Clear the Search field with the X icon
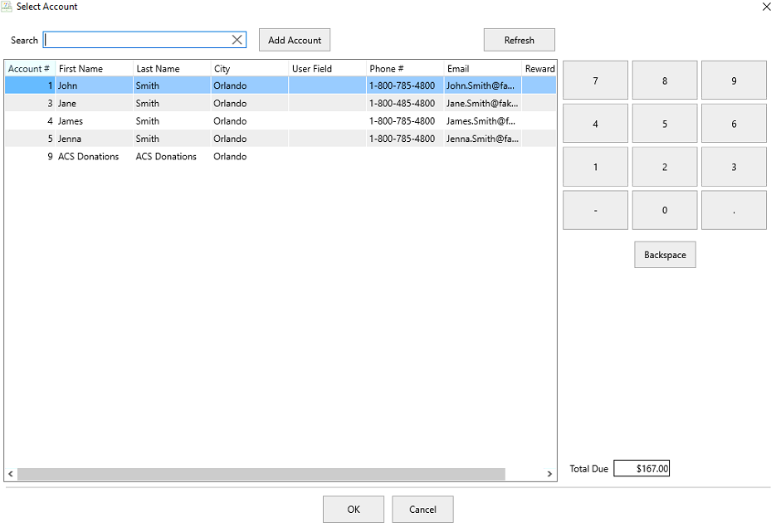The width and height of the screenshot is (776, 532). click(237, 40)
